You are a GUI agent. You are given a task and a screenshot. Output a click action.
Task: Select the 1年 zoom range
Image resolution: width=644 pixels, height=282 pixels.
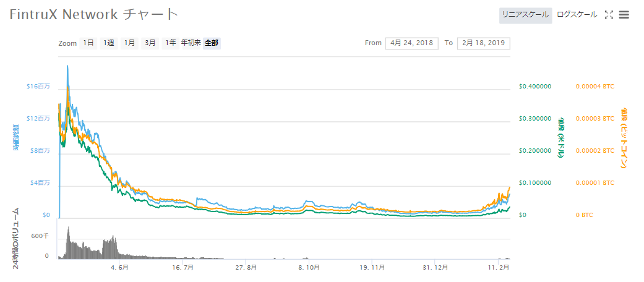tap(170, 43)
